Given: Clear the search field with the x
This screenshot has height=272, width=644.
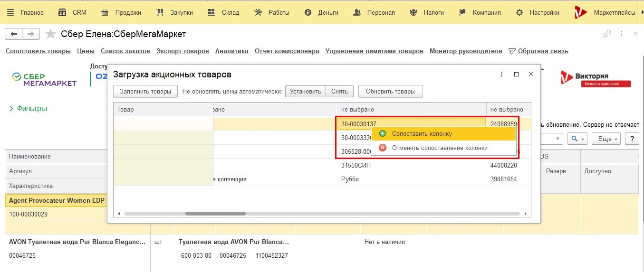Looking at the screenshot, I should 558,139.
